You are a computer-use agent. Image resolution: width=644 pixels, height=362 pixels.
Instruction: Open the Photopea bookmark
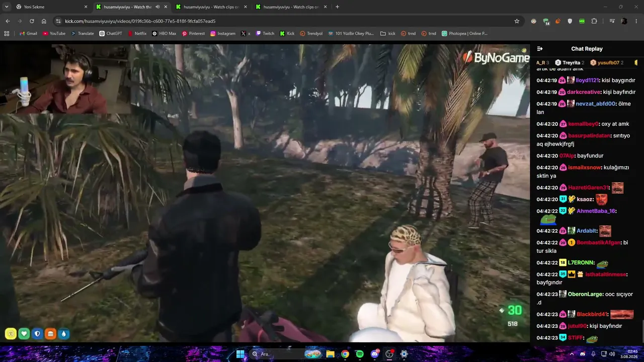click(x=464, y=34)
